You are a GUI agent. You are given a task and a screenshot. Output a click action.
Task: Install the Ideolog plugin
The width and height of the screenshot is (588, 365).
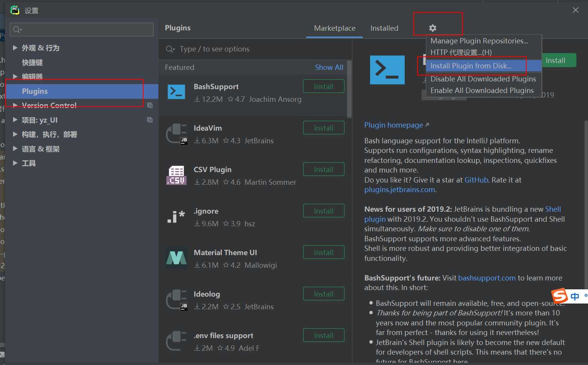[x=324, y=294]
